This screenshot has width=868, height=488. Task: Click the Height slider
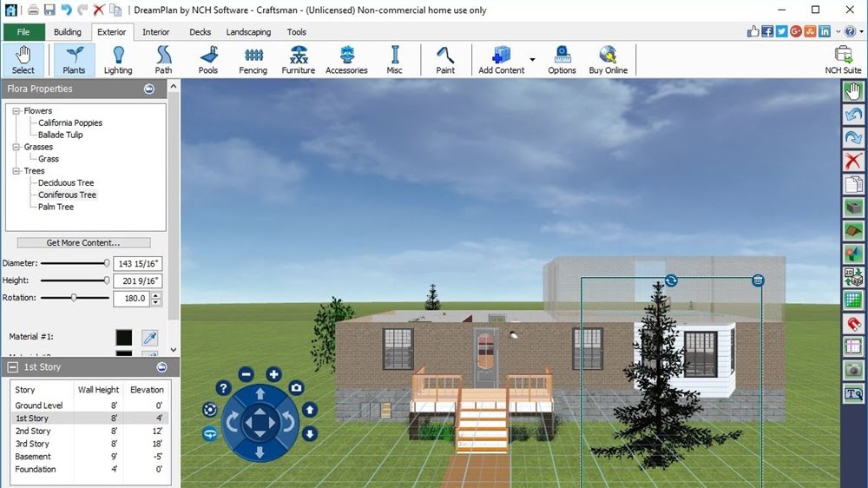click(x=75, y=280)
